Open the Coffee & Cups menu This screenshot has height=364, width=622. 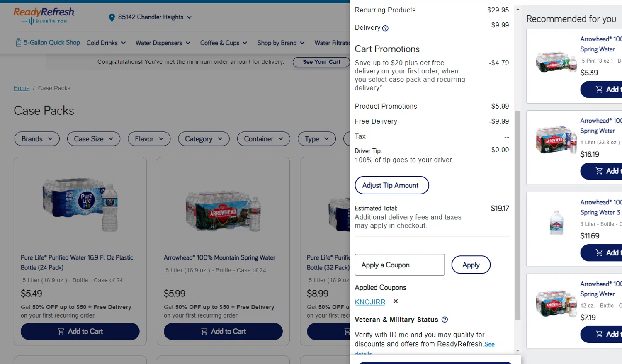[224, 43]
